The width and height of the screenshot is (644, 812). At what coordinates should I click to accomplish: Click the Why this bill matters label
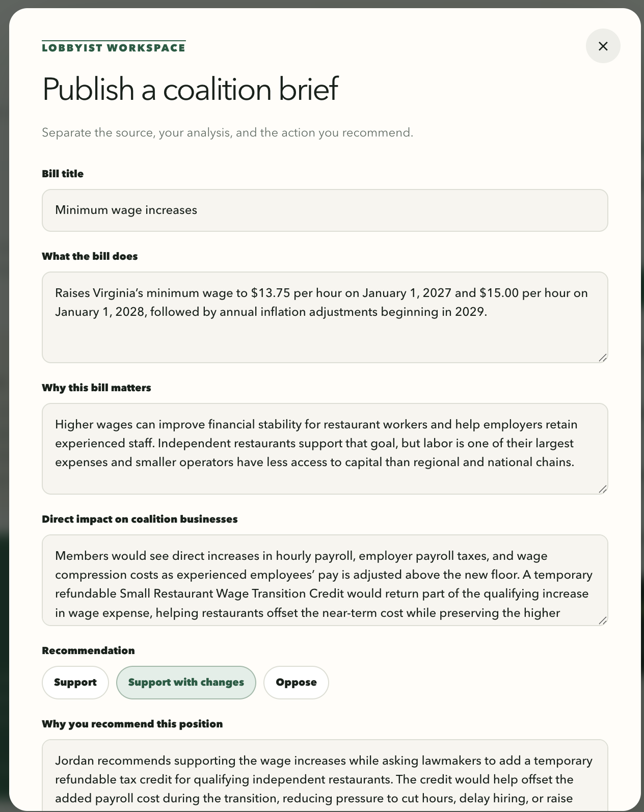pyautogui.click(x=96, y=388)
